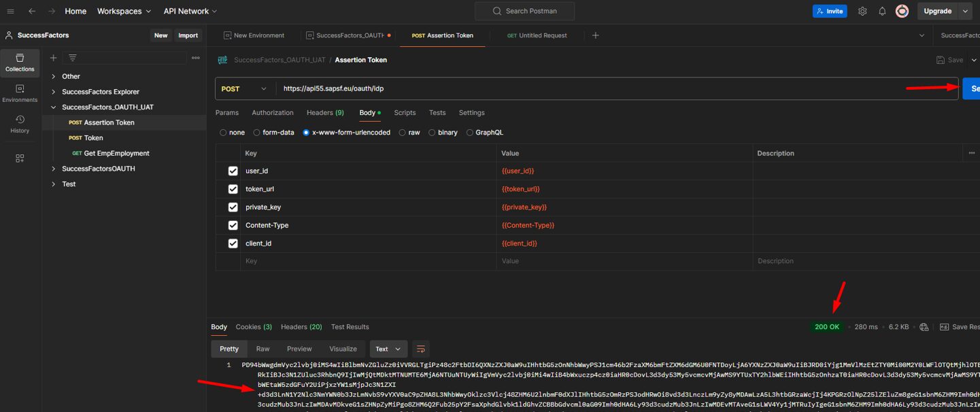Image resolution: width=980 pixels, height=412 pixels.
Task: Toggle line wrap in response viewer
Action: click(421, 349)
